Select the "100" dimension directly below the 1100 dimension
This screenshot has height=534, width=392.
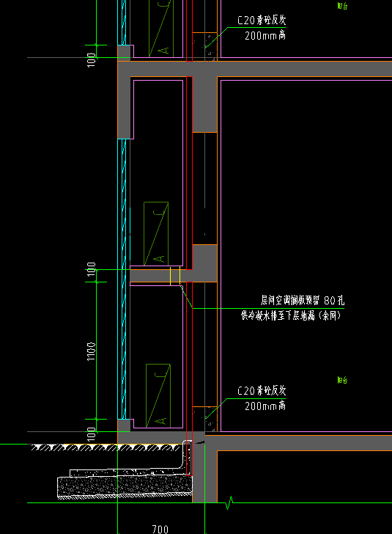(x=91, y=434)
